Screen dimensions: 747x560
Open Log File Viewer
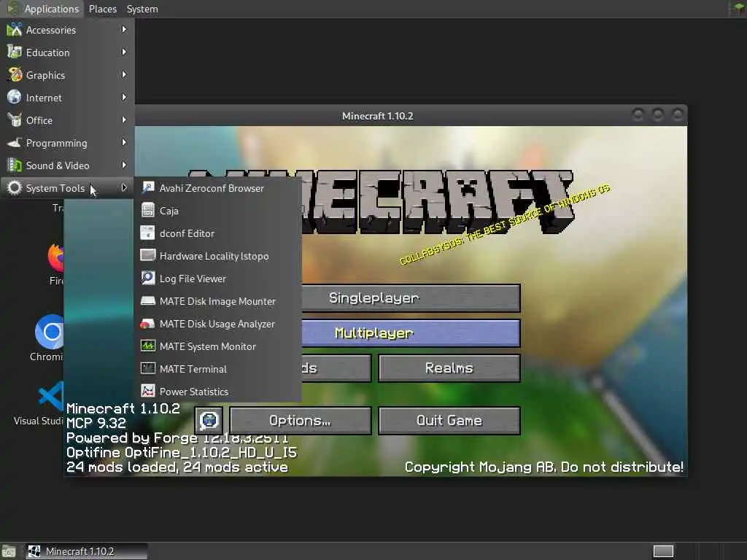click(x=218, y=279)
